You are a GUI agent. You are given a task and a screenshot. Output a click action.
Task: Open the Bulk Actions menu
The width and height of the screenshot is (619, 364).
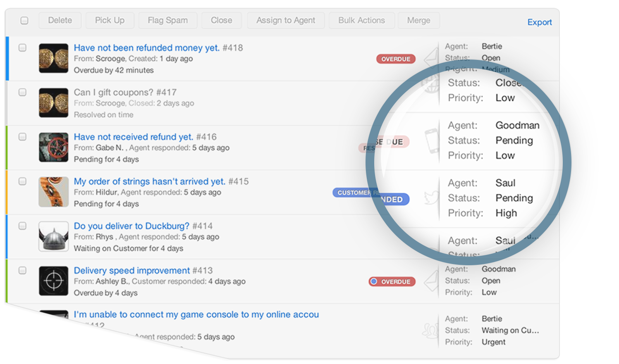[361, 20]
